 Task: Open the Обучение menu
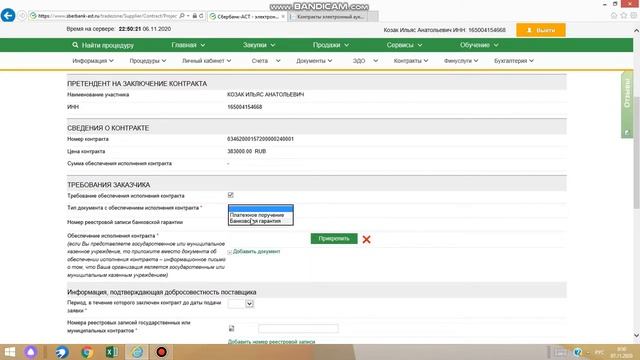coord(479,45)
